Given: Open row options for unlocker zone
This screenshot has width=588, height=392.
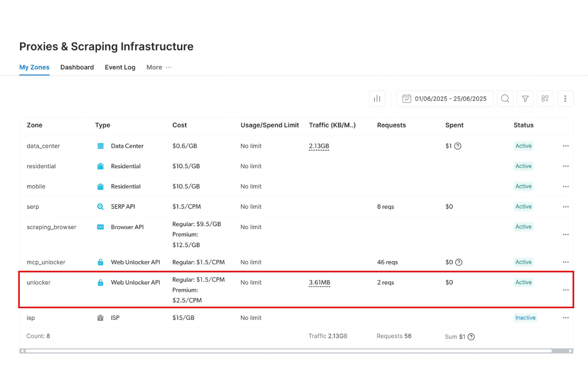Looking at the screenshot, I should 566,290.
